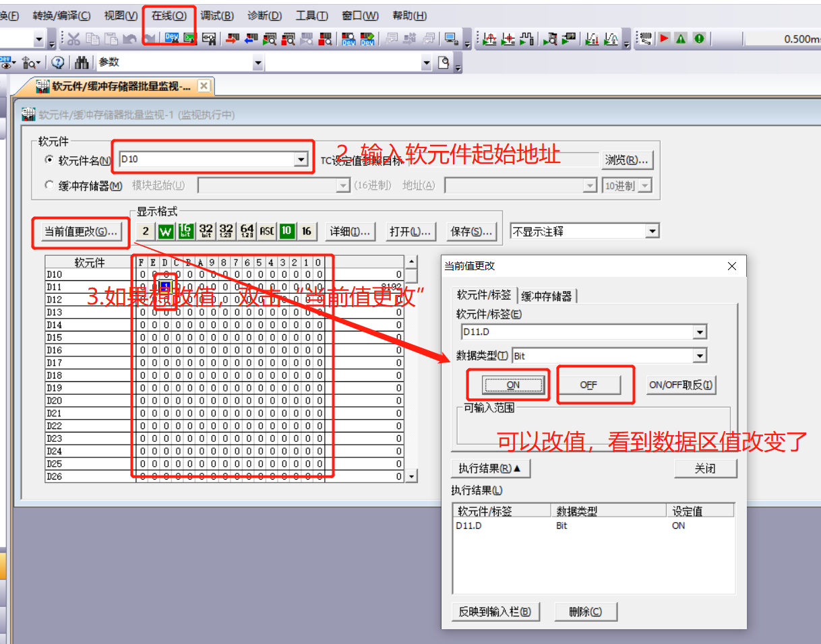Close the 当前值更改 dialog with X
Screen dimensions: 821x644
733,266
